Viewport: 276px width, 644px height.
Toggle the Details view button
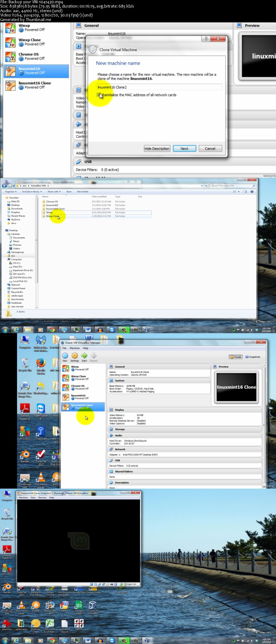pyautogui.click(x=236, y=357)
